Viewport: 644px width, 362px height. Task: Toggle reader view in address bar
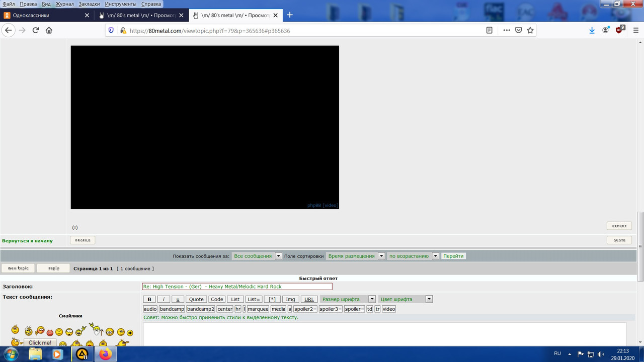pos(489,30)
